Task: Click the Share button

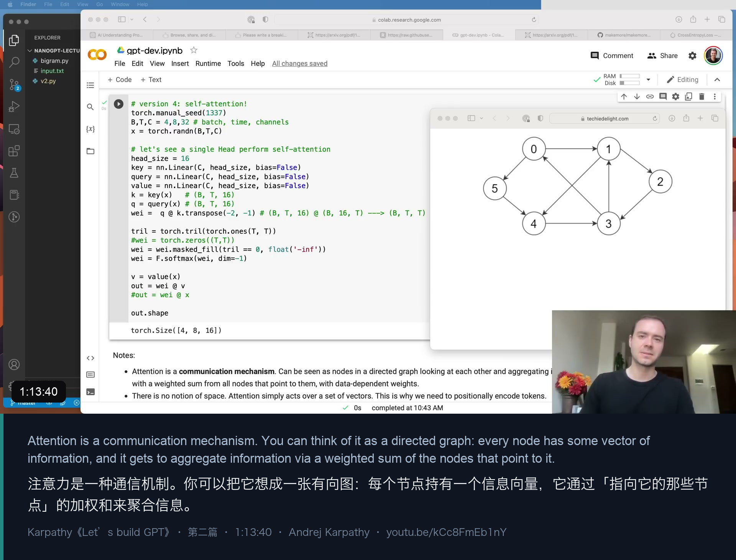Action: click(662, 56)
